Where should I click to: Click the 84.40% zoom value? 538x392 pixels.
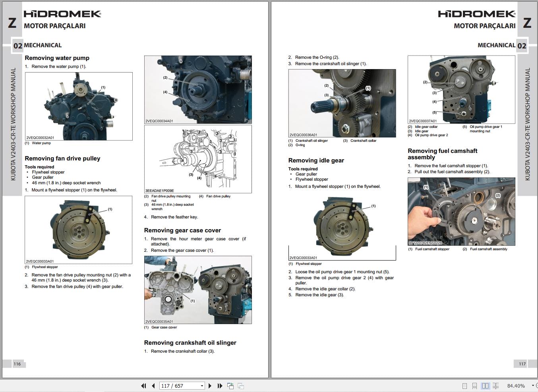coord(516,386)
